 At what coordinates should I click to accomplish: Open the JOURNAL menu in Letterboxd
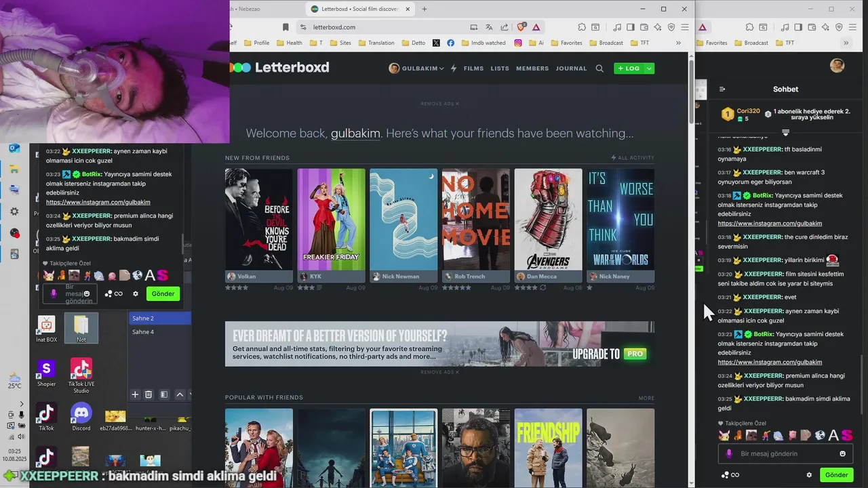click(572, 68)
